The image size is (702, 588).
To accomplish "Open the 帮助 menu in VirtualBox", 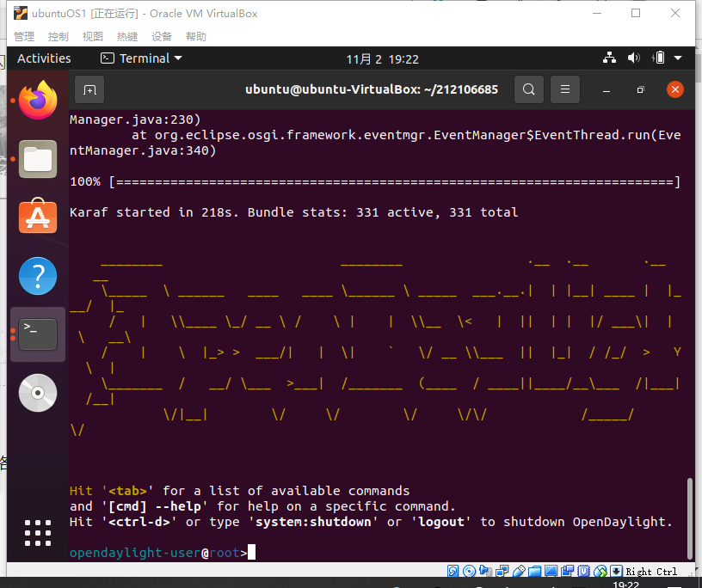I will 196,36.
